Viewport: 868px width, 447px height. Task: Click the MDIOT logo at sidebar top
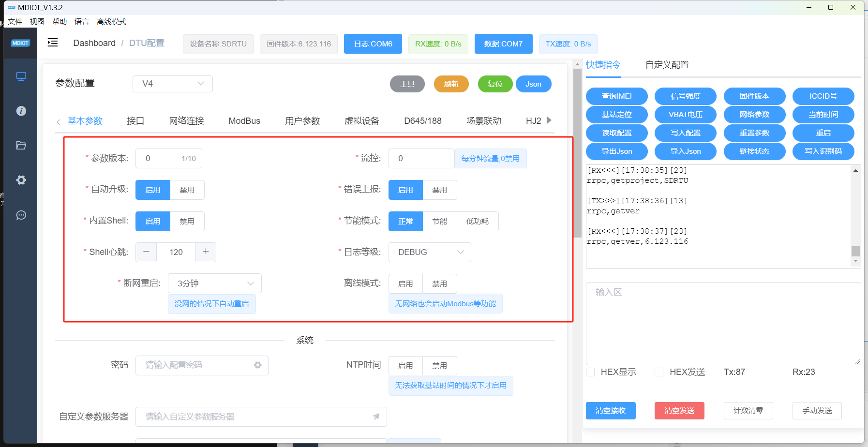click(x=20, y=43)
